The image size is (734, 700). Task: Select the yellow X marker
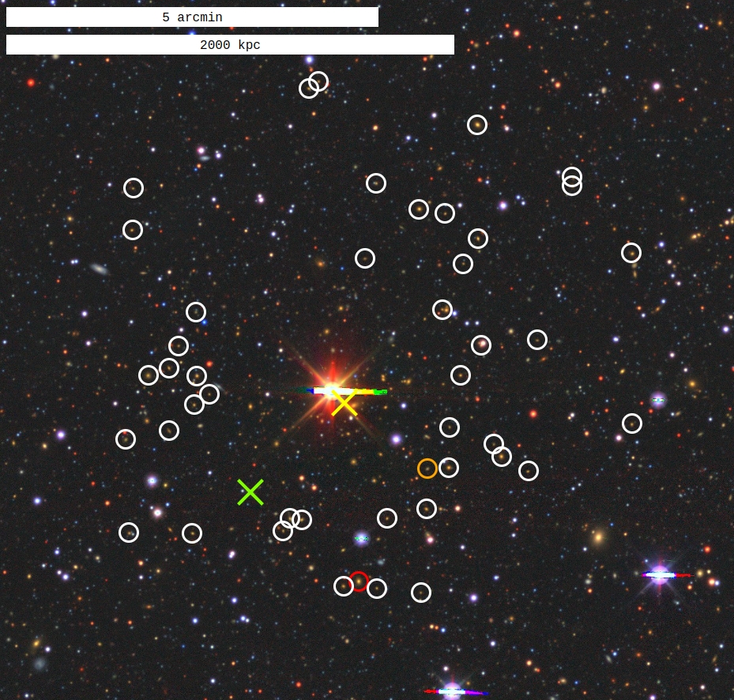pos(344,403)
